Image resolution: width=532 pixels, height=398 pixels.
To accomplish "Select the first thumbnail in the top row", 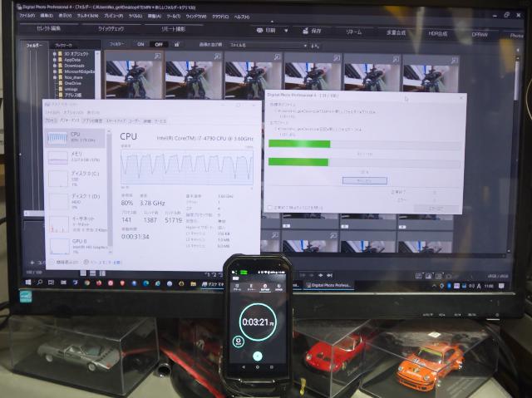I will pyautogui.click(x=135, y=76).
